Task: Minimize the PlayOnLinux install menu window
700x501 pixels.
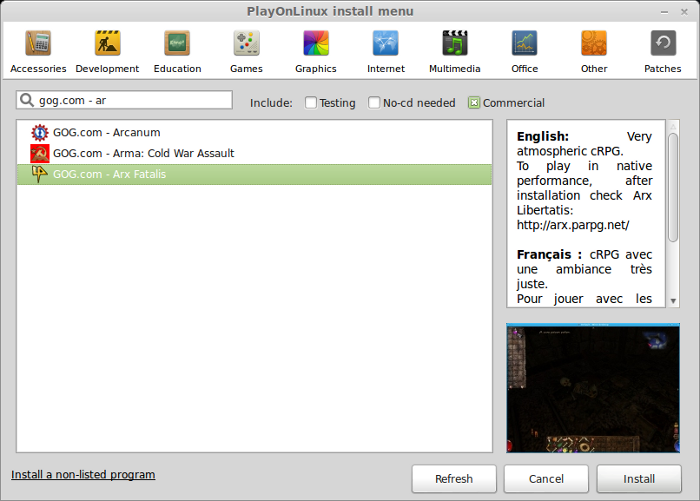Action: click(x=664, y=12)
